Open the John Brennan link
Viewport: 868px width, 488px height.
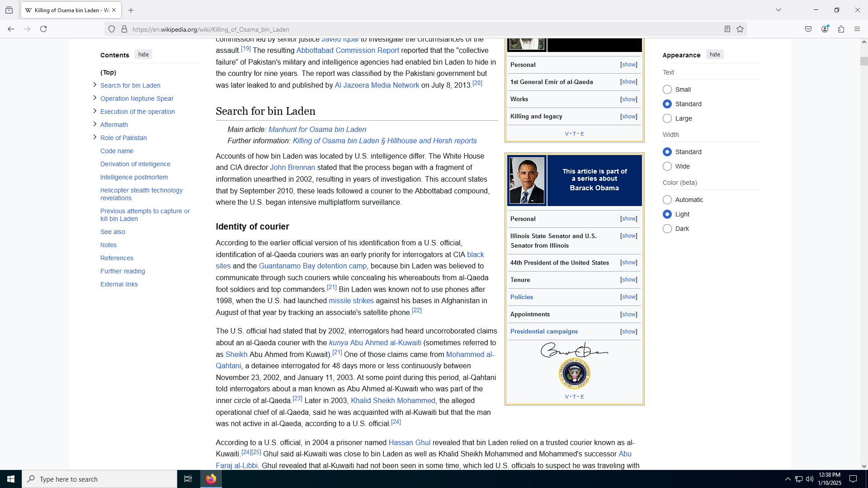coord(292,168)
